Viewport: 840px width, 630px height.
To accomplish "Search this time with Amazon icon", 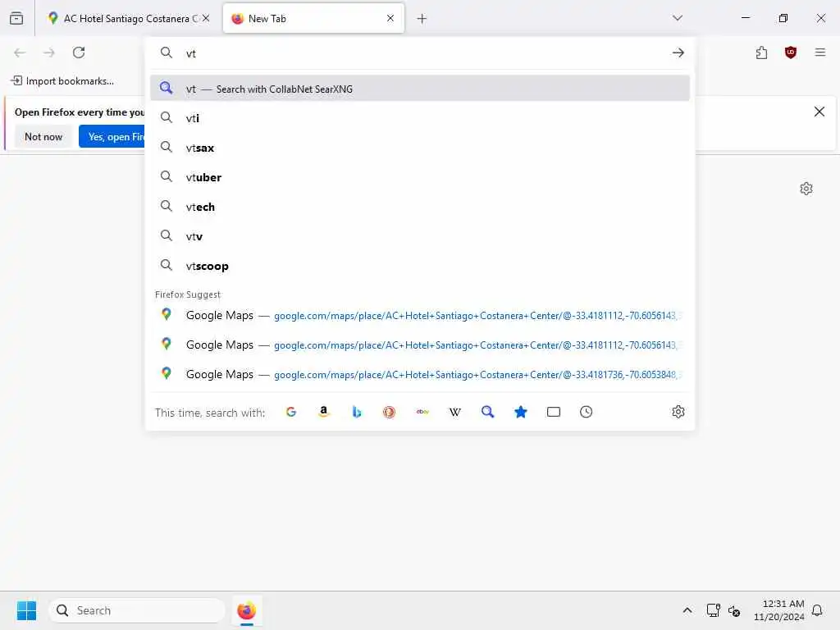I will click(x=323, y=412).
